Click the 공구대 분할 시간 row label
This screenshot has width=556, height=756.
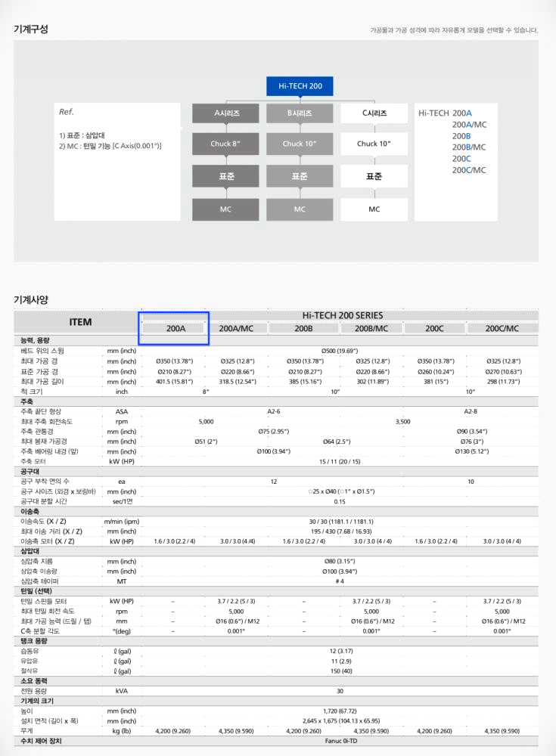43,501
